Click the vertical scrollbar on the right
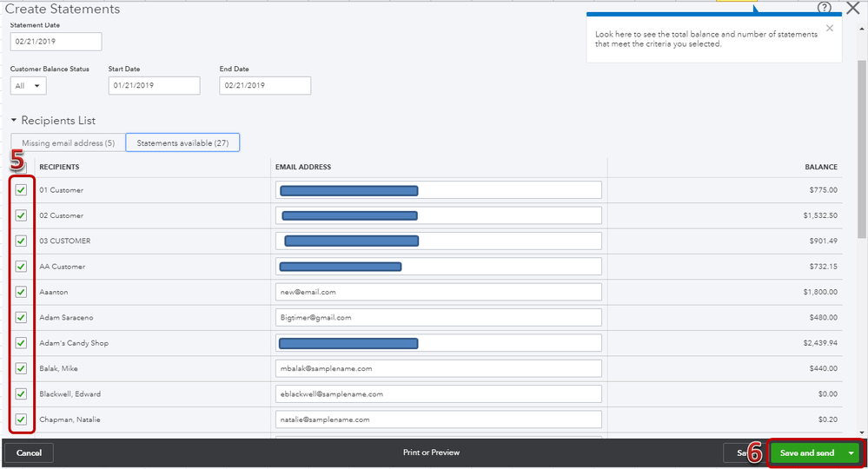868x469 pixels. (861, 130)
